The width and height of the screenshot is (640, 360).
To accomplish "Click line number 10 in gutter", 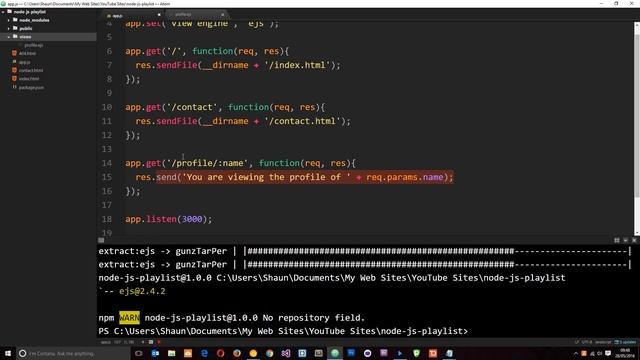I will click(107, 107).
